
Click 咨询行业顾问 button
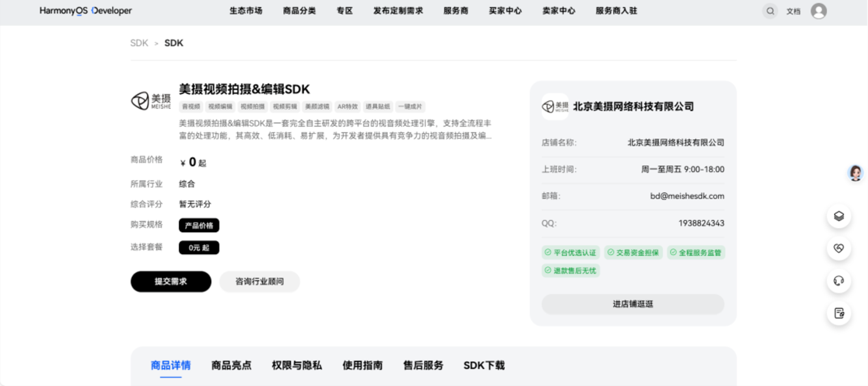[x=260, y=281]
